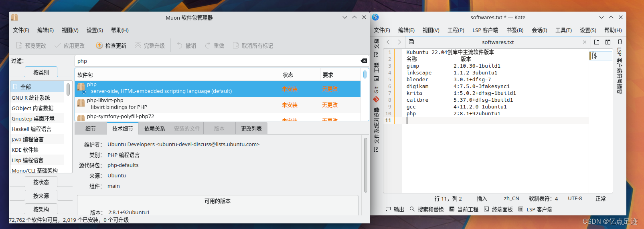Click the new document icon beside Kate's tab bar
The width and height of the screenshot is (644, 229).
[597, 42]
